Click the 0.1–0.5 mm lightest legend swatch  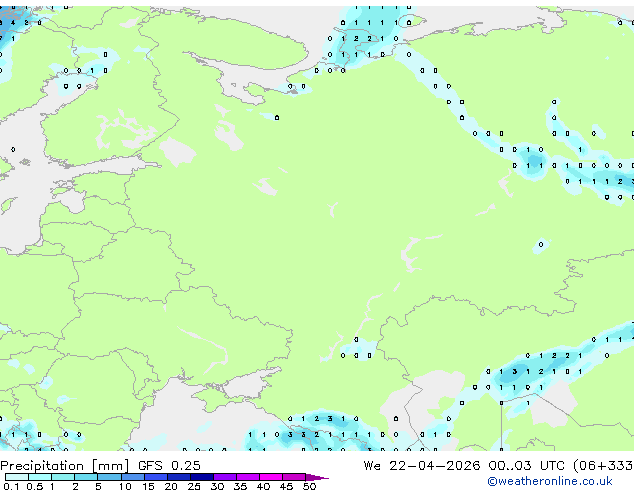click(17, 477)
